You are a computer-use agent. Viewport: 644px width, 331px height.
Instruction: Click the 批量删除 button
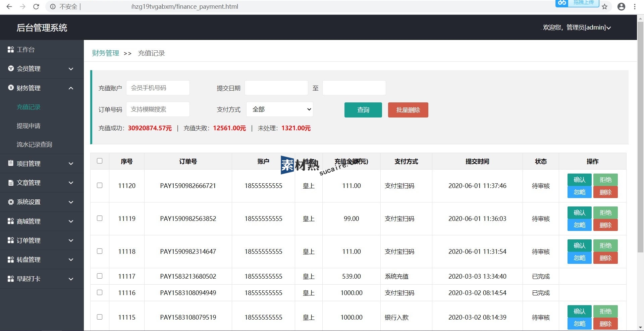408,110
